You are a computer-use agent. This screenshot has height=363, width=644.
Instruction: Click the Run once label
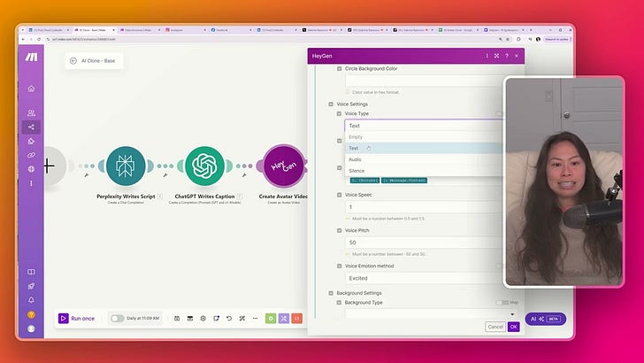[x=82, y=318]
